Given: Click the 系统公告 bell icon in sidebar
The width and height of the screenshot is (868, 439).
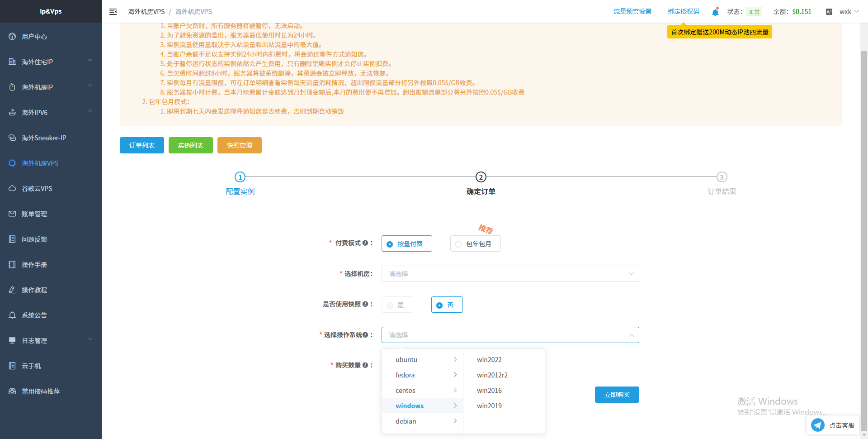Looking at the screenshot, I should [12, 315].
